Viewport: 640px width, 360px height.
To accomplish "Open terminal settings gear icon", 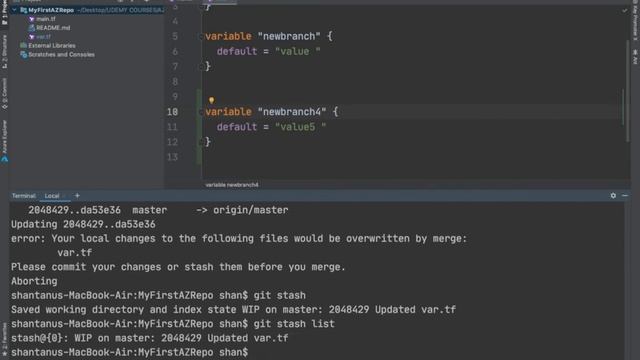I will pos(613,196).
